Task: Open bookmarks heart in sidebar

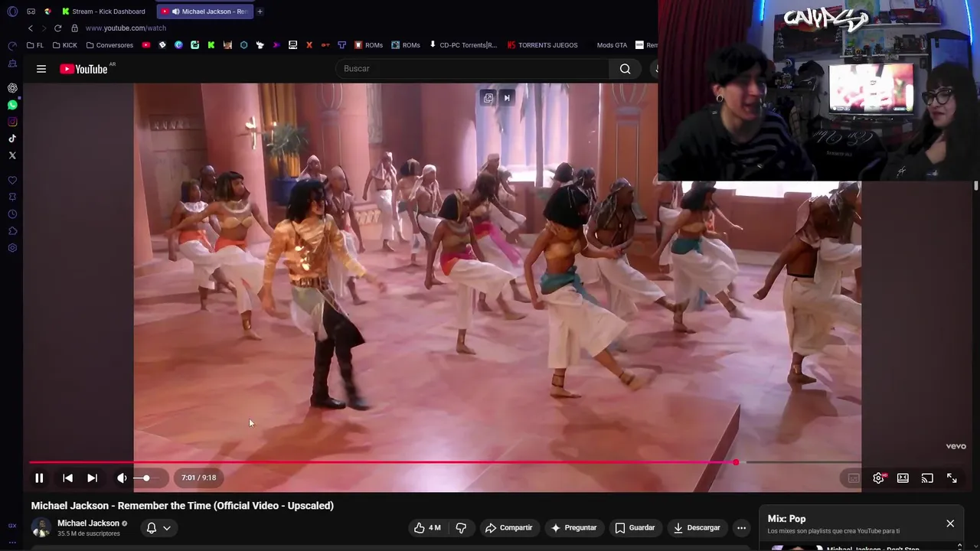Action: pyautogui.click(x=12, y=181)
